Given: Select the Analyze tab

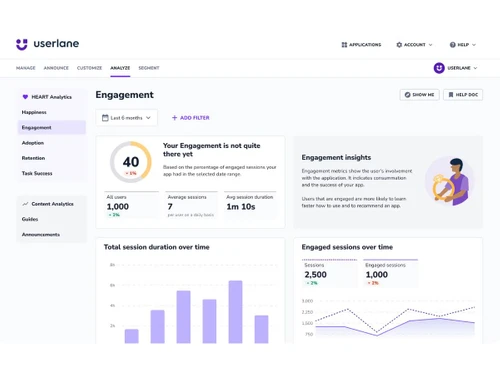Looking at the screenshot, I should click(x=120, y=68).
